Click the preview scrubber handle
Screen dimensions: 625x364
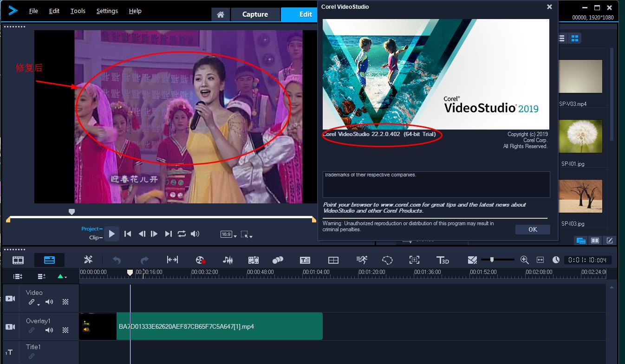click(72, 212)
